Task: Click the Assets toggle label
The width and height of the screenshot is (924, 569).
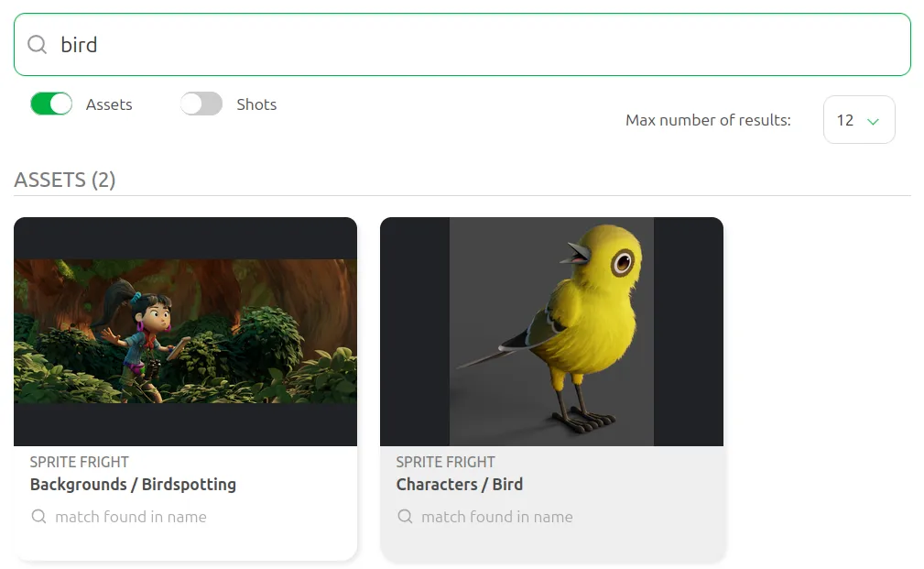Action: pyautogui.click(x=109, y=104)
